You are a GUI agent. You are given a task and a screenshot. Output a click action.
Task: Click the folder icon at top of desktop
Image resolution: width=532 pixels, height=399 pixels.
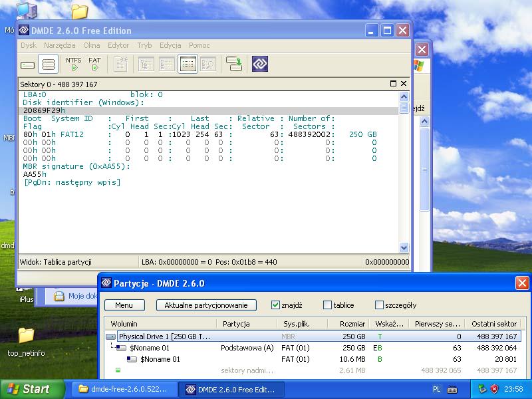pyautogui.click(x=80, y=11)
